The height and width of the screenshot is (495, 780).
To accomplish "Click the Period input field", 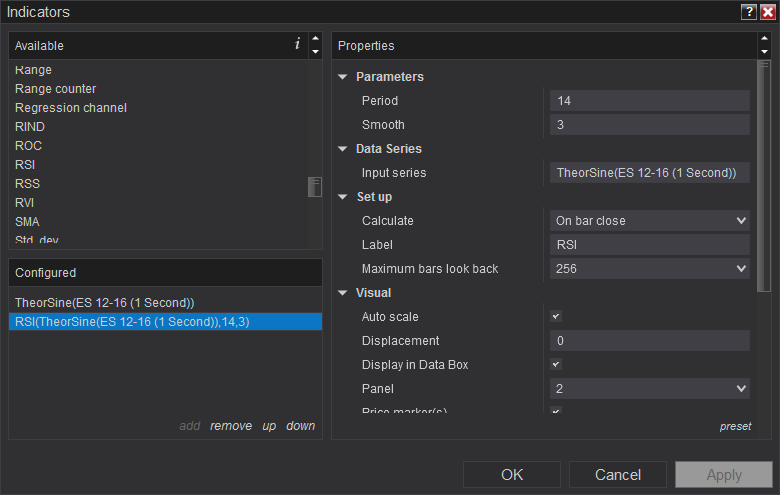I will (x=649, y=100).
